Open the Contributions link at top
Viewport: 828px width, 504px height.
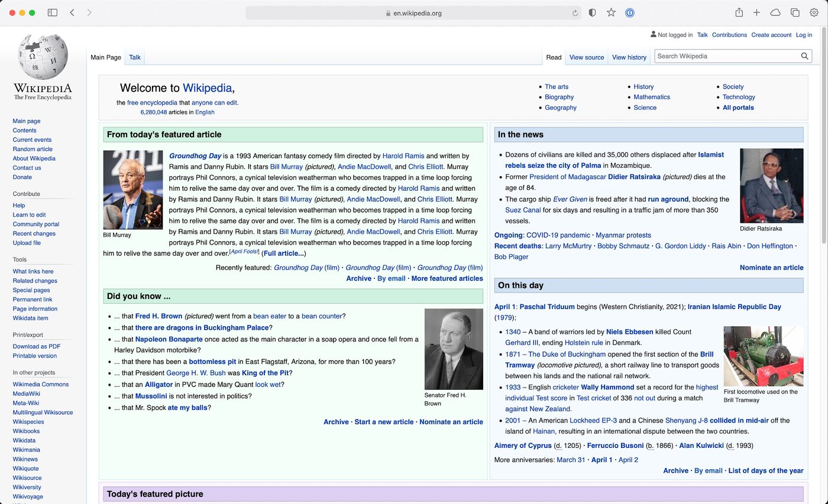click(x=729, y=35)
